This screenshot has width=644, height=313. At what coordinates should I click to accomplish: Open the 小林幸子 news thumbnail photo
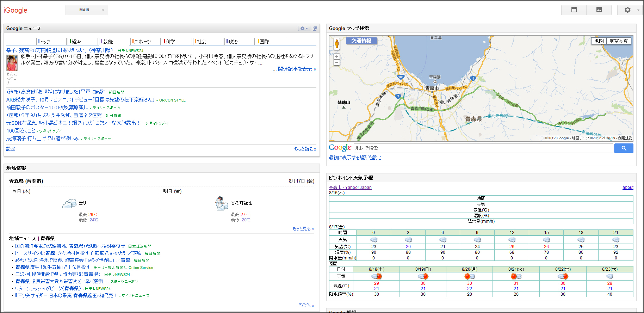[x=12, y=63]
